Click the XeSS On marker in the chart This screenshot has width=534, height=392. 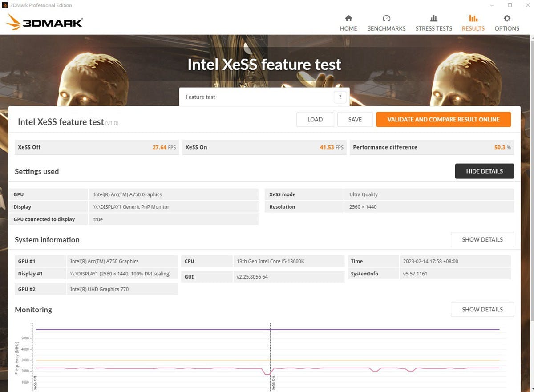point(273,383)
